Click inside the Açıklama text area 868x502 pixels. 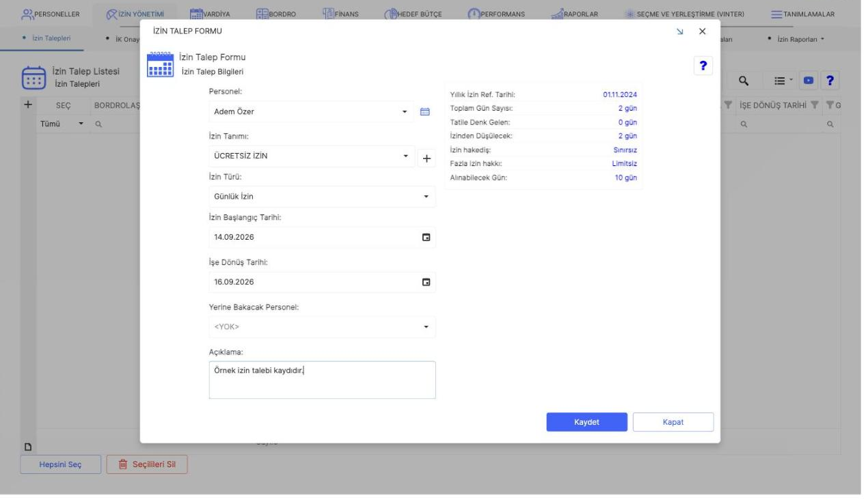(322, 380)
